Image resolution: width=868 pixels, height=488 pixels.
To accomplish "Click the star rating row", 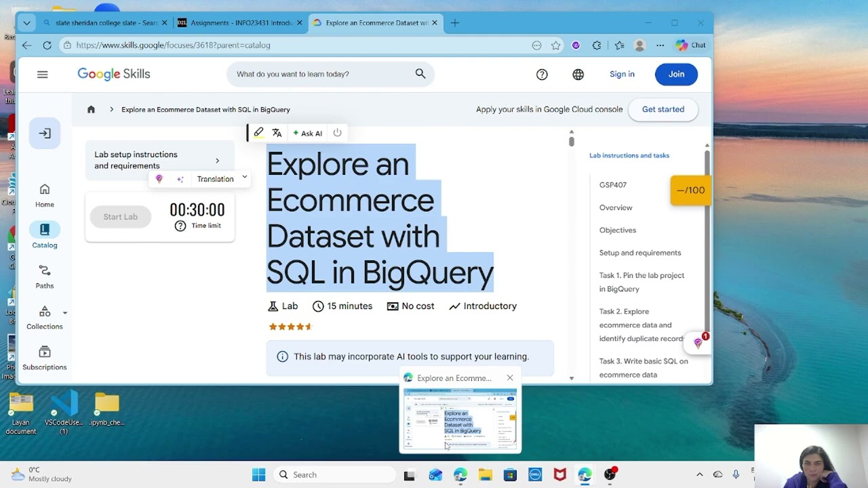I will (290, 327).
